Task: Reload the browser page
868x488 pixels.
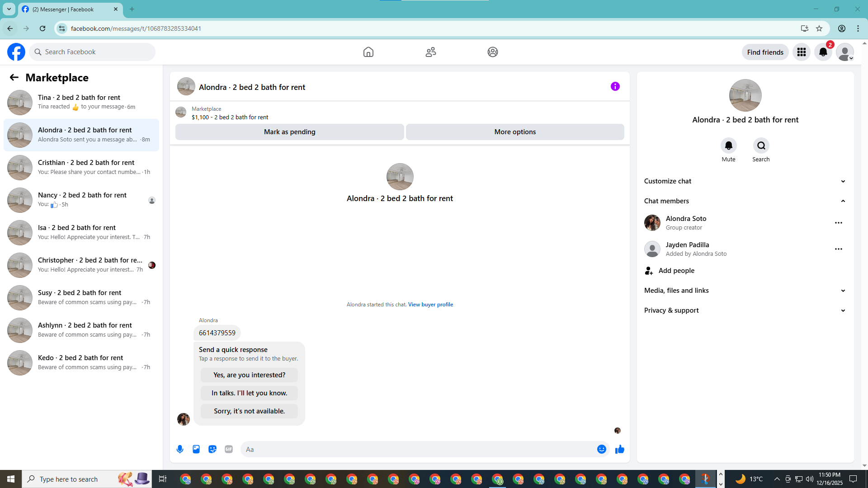Action: [x=42, y=28]
